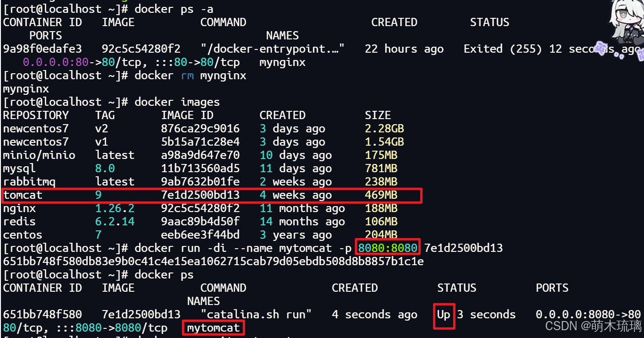Click the TAG column header
644x338 pixels.
point(105,115)
